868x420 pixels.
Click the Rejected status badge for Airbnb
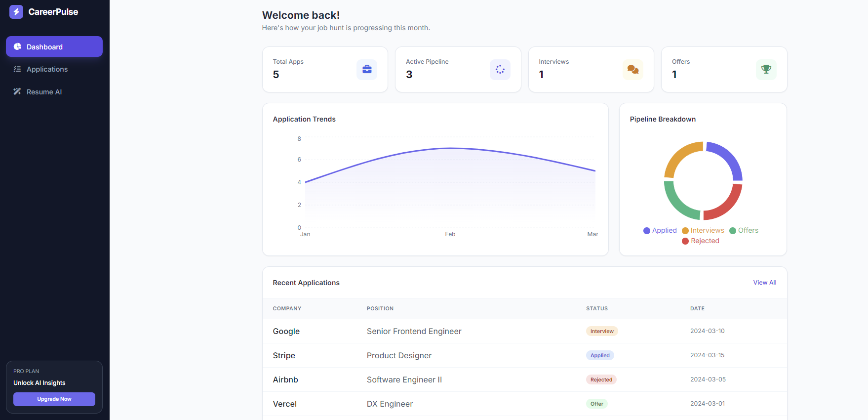point(601,379)
